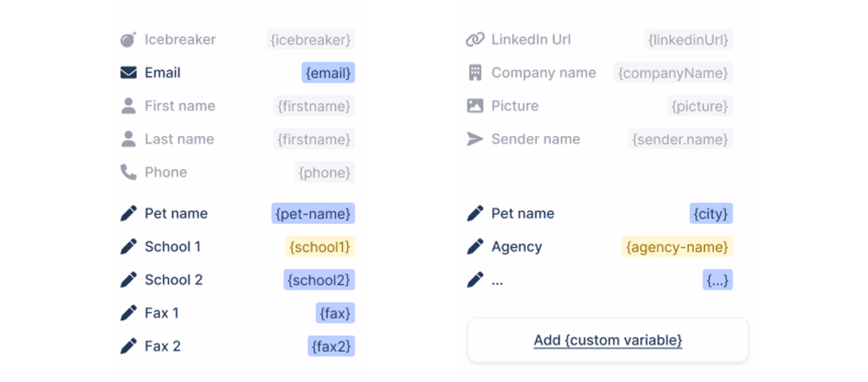Click the {...} placeholder variable tag
868x382 pixels.
pyautogui.click(x=717, y=280)
